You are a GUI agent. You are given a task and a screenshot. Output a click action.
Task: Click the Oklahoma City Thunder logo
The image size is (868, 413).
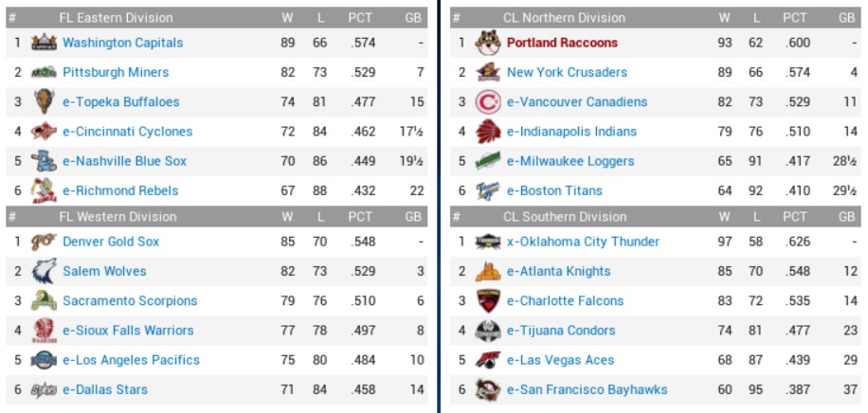[487, 242]
